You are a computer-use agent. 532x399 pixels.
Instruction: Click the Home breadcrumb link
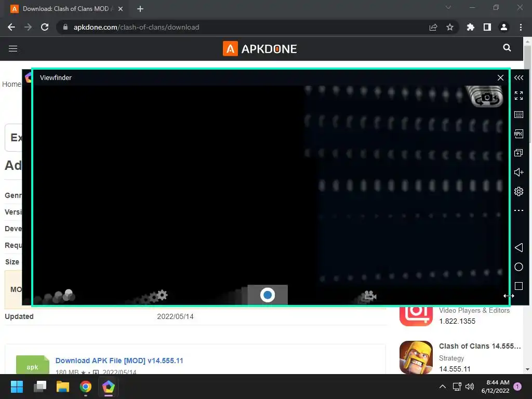pos(11,84)
